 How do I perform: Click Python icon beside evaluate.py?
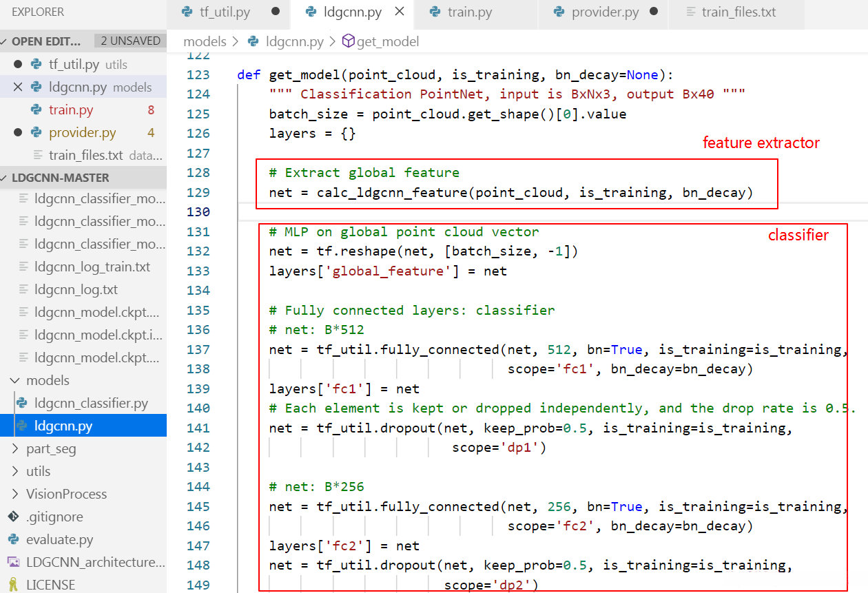pos(13,539)
